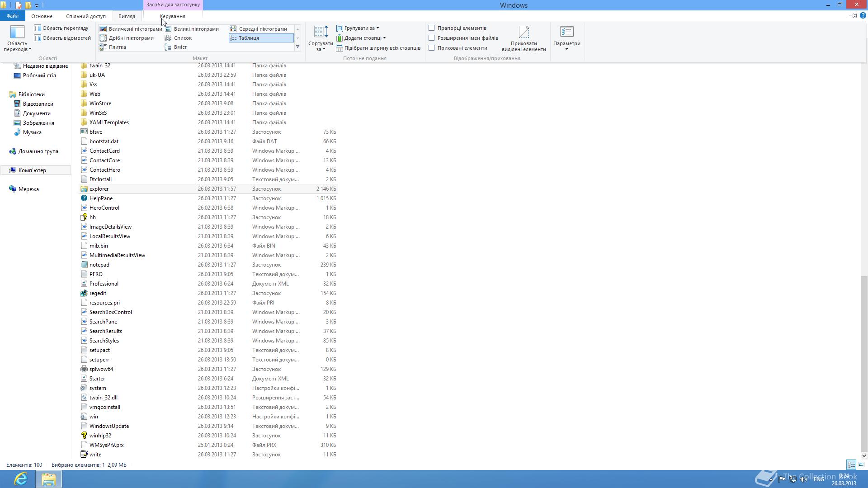
Task: Open Додати стовпці dropdown
Action: (361, 38)
